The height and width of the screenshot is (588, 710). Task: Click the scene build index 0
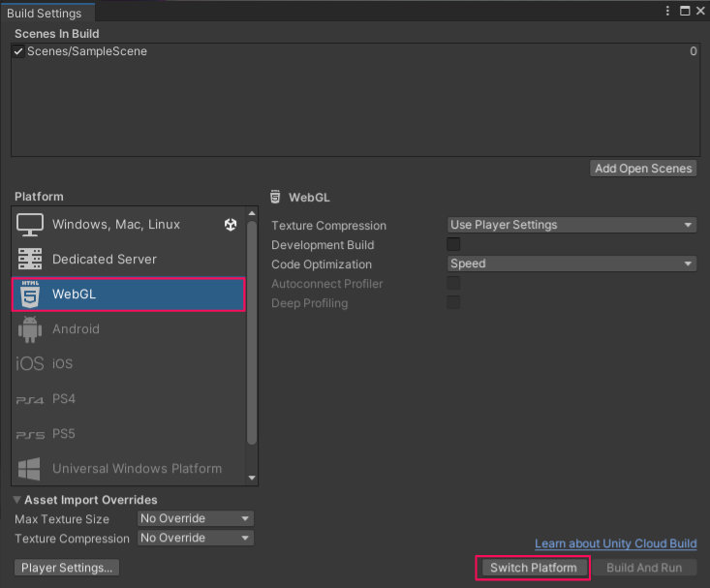[693, 51]
